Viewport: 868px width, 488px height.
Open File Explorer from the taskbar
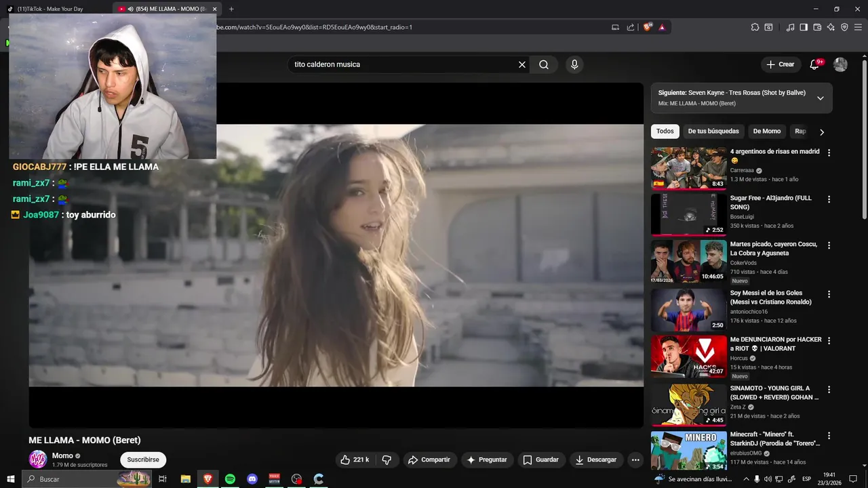point(185,479)
